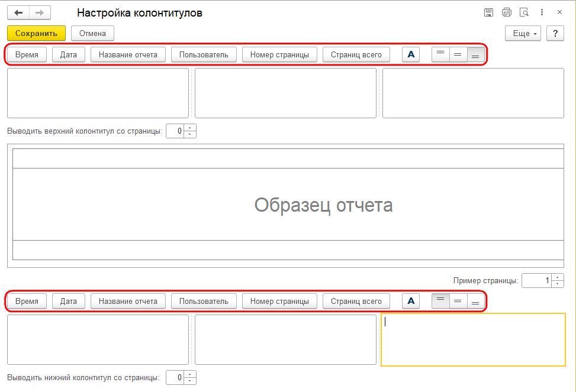The image size is (576, 392).
Task: Decrease верхний колонтитул starting page value
Action: [189, 134]
